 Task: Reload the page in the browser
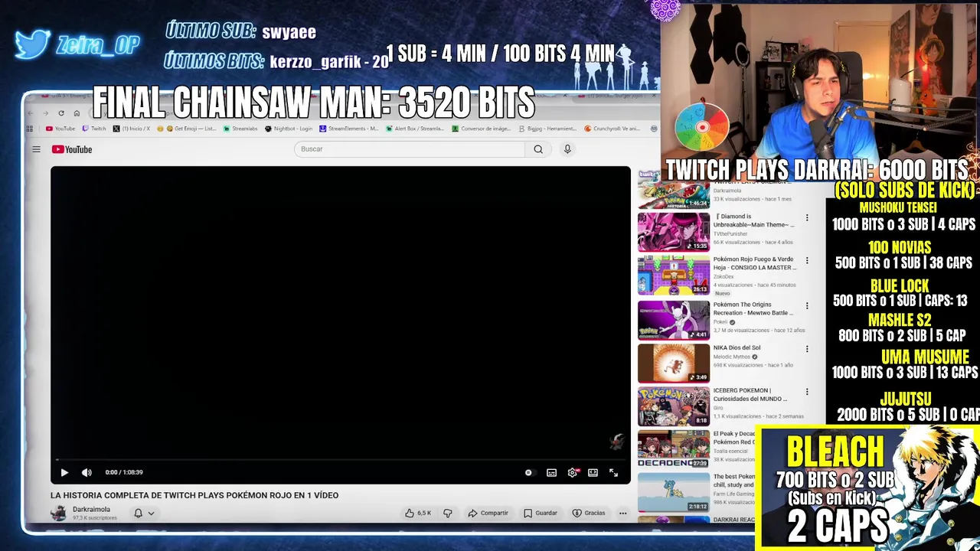tap(61, 113)
